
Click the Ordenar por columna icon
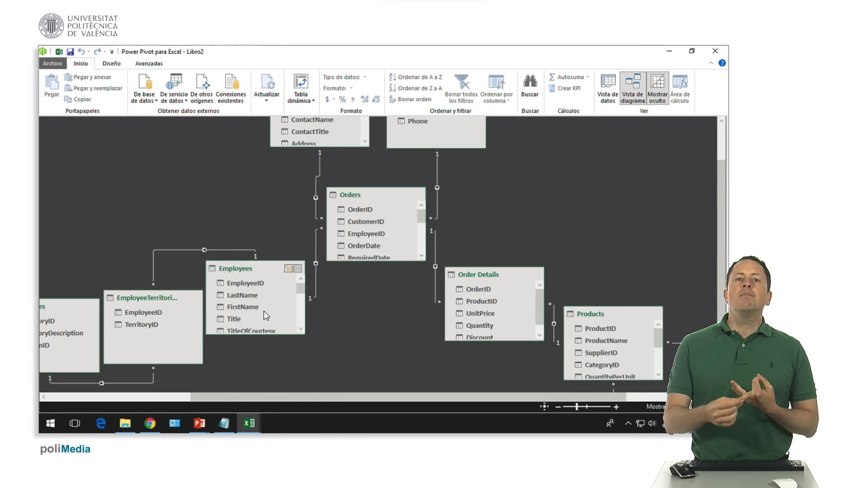tap(496, 82)
